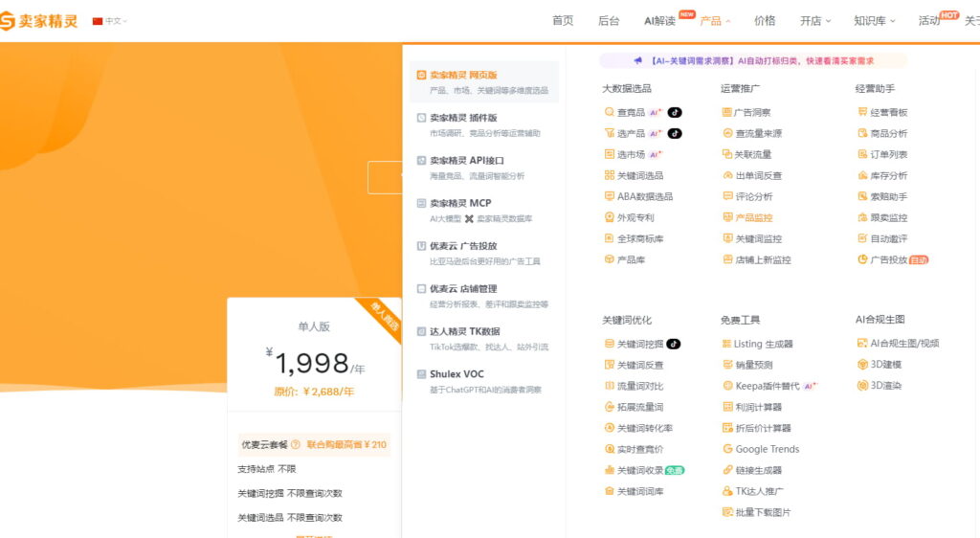The height and width of the screenshot is (538, 980).
Task: Click the 关键词监控 icon
Action: (x=727, y=238)
